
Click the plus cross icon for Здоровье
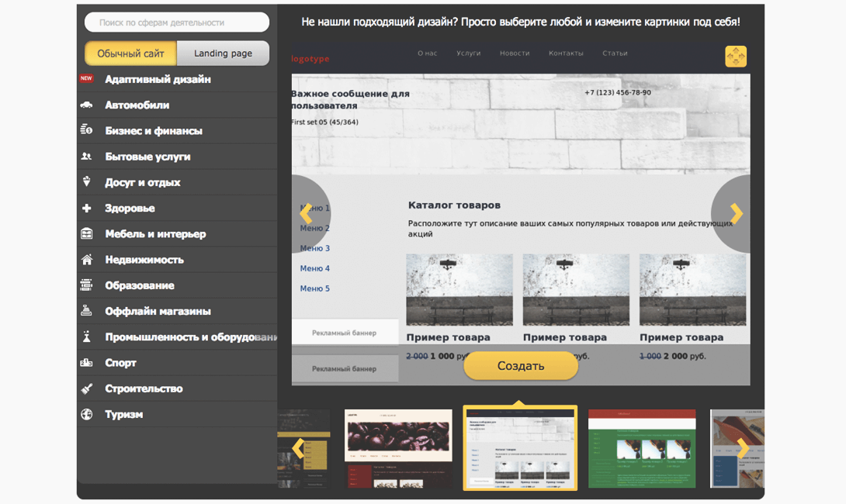tap(86, 208)
